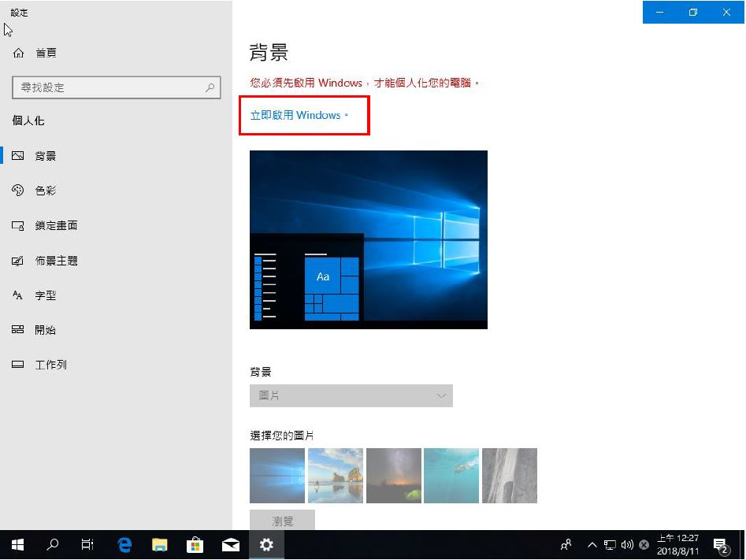Open the Mail app from the taskbar

[231, 545]
